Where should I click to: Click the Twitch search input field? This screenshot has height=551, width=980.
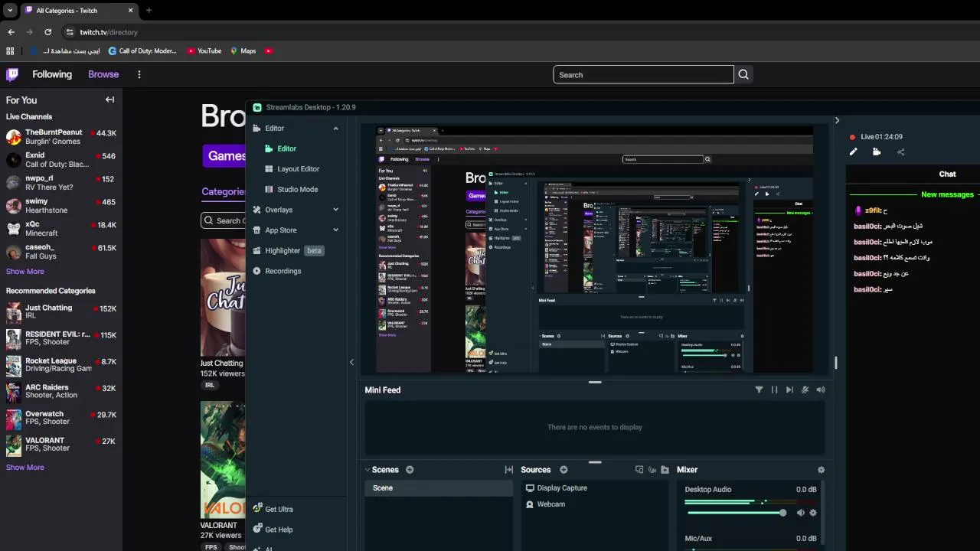(643, 74)
